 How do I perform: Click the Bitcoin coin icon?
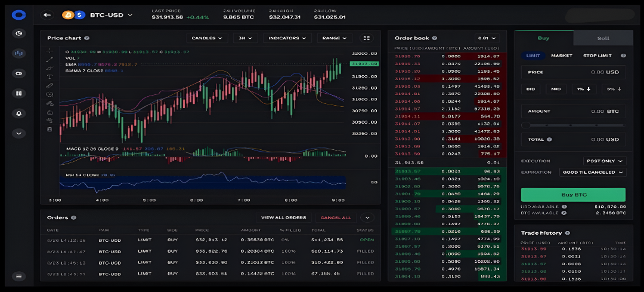click(x=67, y=15)
